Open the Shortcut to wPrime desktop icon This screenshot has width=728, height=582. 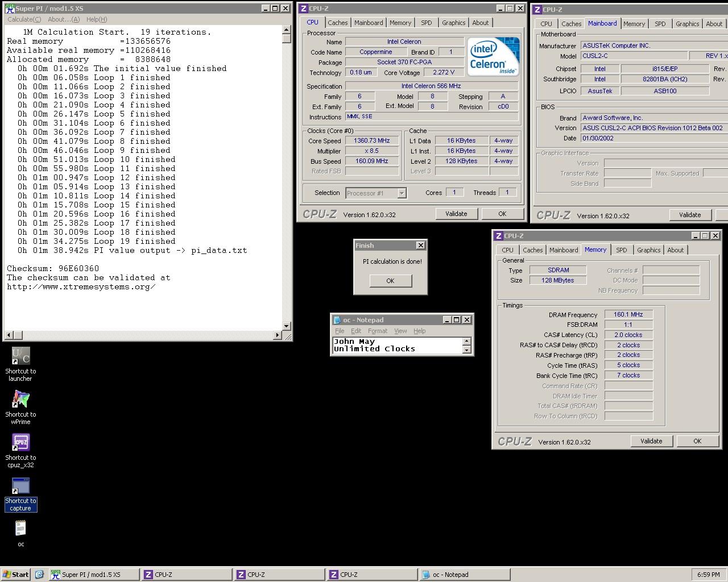click(20, 408)
